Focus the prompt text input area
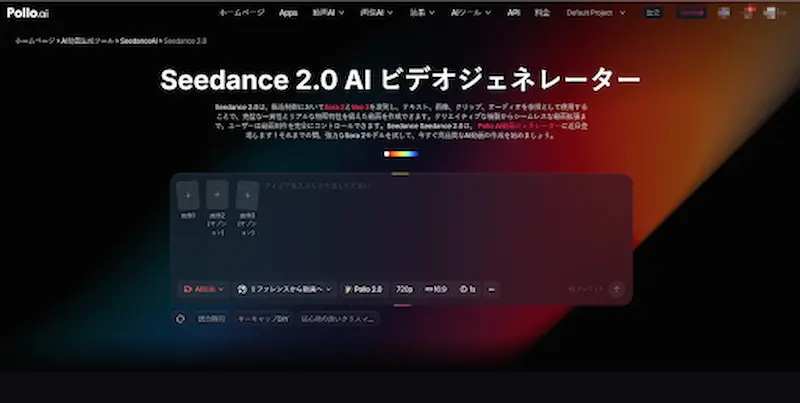This screenshot has width=800, height=403. (440, 220)
